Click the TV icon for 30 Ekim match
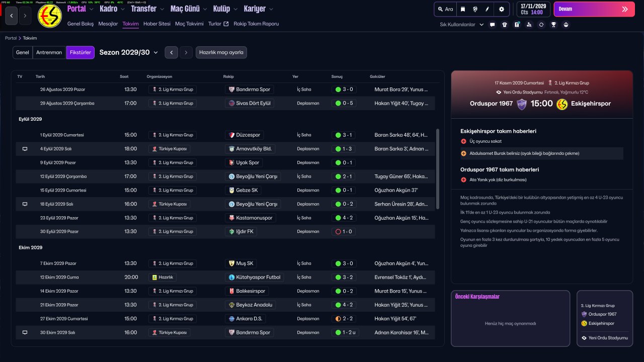 [x=25, y=332]
